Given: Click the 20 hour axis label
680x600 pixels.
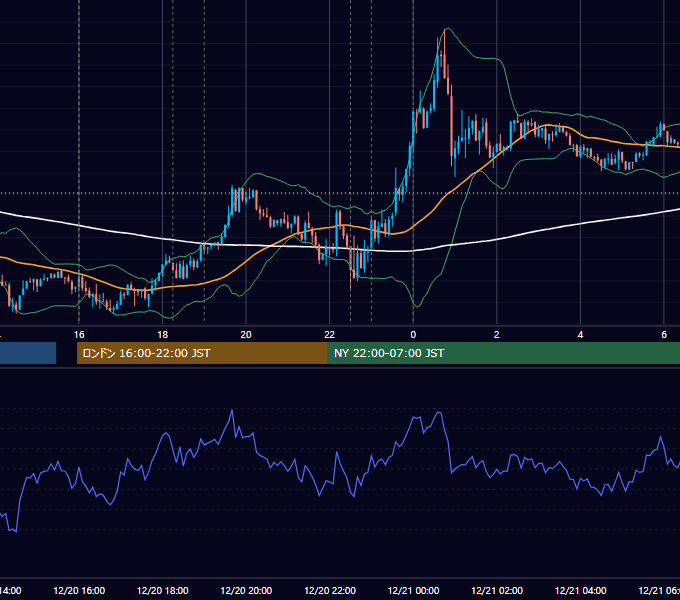Looking at the screenshot, I should [x=246, y=335].
